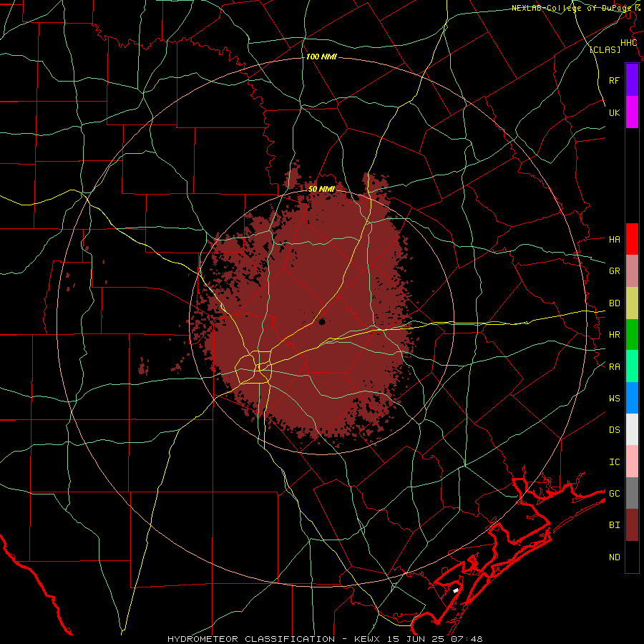The height and width of the screenshot is (644, 644).
Task: Click the black radar-site hole inside the brown echo
Action: 321,321
